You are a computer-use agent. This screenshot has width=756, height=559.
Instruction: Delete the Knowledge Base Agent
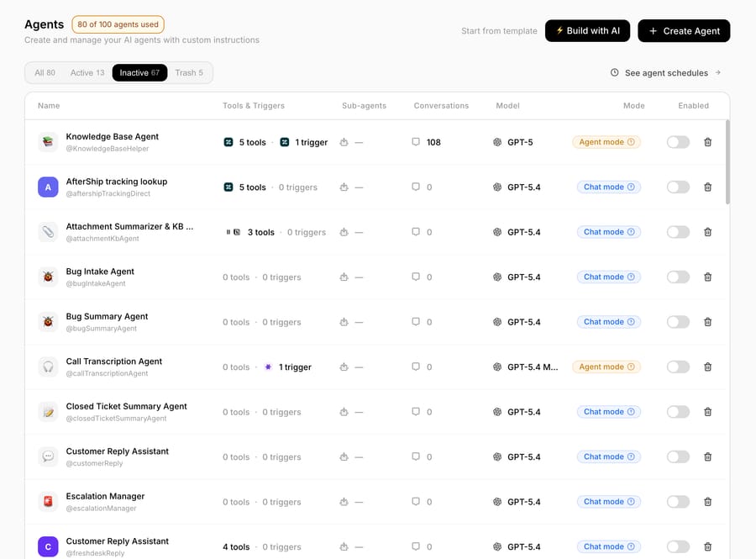[x=707, y=142]
